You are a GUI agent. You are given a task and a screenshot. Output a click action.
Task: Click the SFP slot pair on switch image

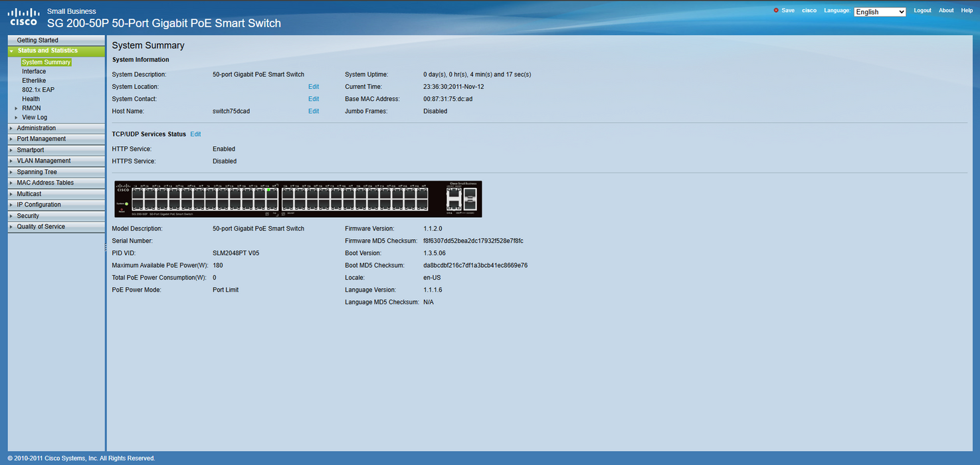(x=470, y=199)
